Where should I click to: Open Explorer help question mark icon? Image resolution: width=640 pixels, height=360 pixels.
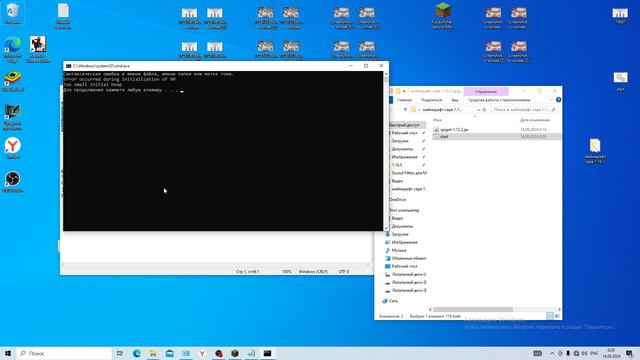tap(558, 100)
